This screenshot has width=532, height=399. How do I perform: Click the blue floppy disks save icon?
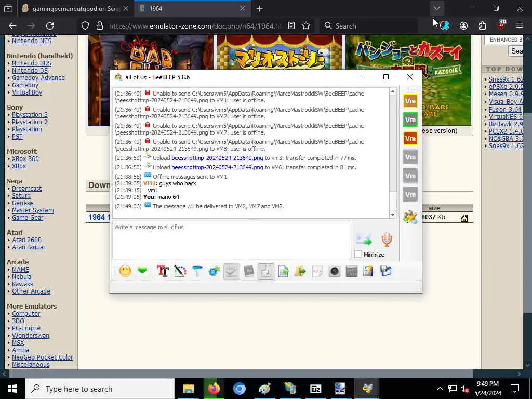[x=386, y=271]
